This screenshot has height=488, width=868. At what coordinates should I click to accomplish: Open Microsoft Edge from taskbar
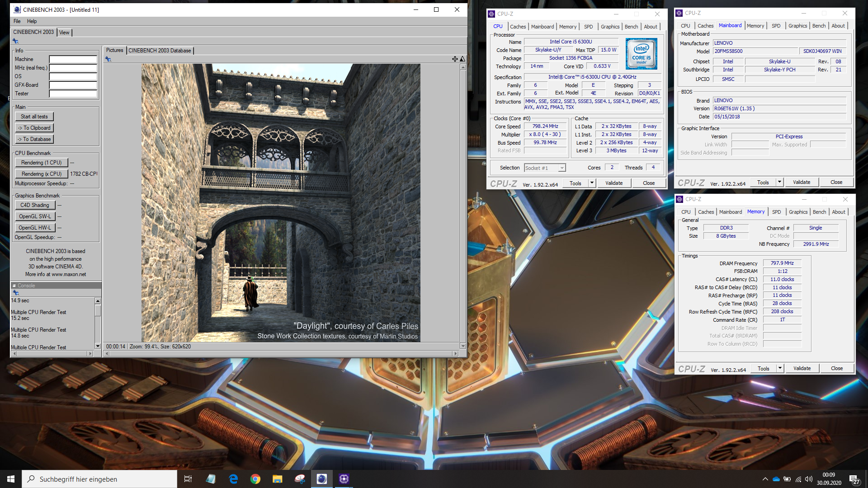click(x=233, y=479)
